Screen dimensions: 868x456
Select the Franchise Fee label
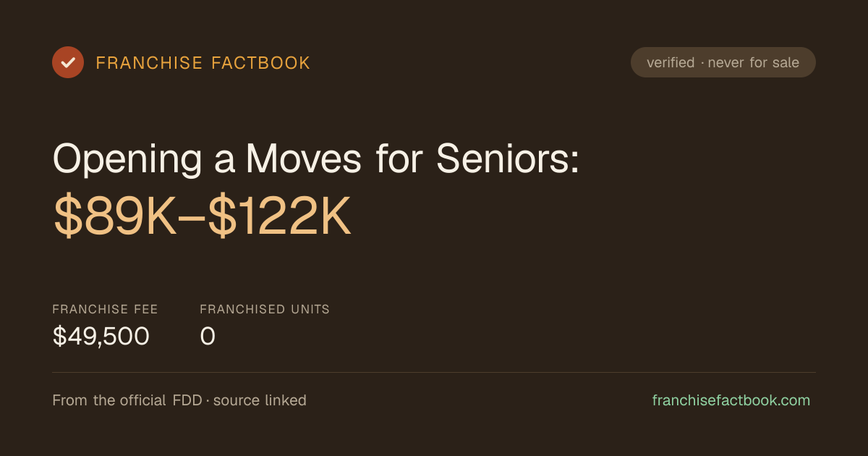point(105,309)
